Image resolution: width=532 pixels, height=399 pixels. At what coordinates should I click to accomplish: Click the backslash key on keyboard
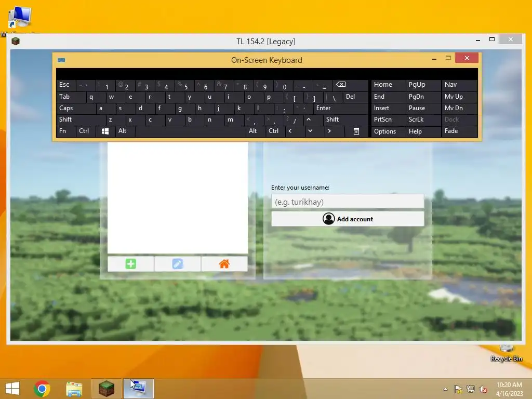(x=333, y=97)
